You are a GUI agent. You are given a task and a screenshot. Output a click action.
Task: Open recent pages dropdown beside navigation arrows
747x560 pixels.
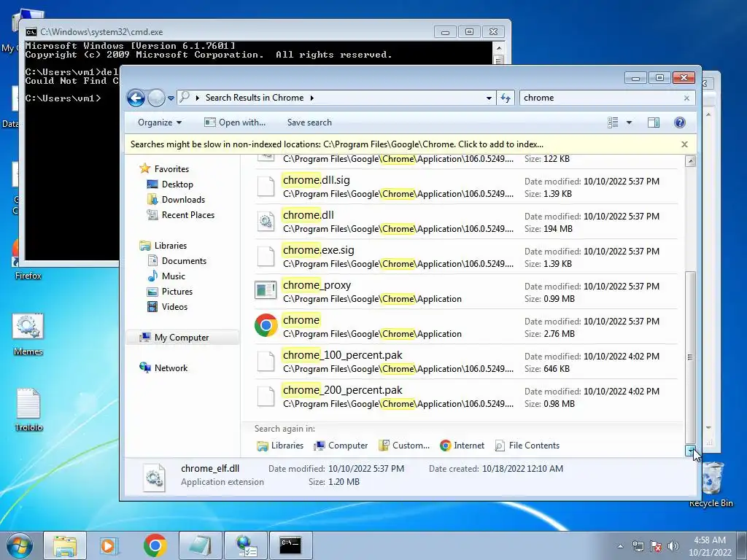click(x=171, y=98)
